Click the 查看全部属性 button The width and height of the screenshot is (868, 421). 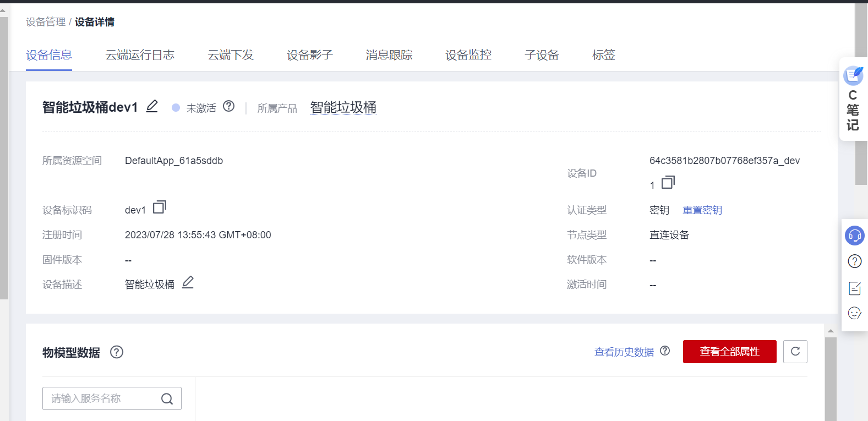pos(730,352)
